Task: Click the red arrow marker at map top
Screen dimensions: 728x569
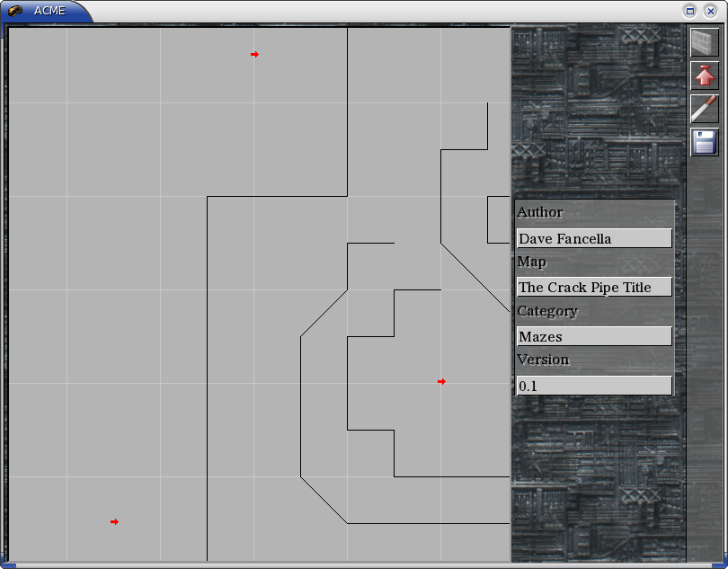Action: pyautogui.click(x=254, y=55)
